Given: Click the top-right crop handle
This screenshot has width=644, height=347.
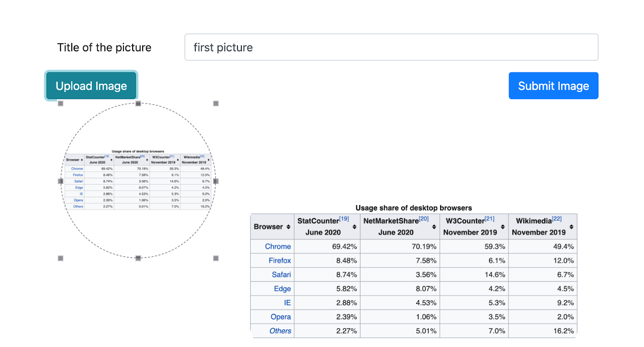Looking at the screenshot, I should click(216, 104).
